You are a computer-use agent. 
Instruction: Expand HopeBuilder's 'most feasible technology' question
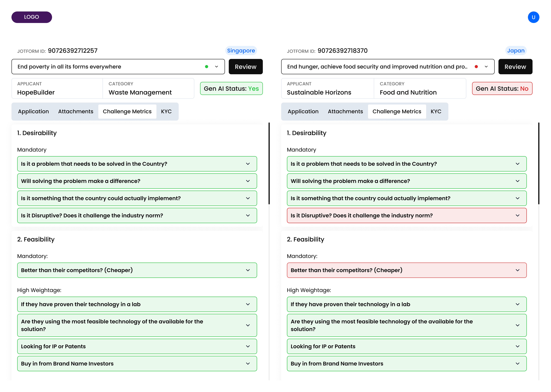point(137,325)
